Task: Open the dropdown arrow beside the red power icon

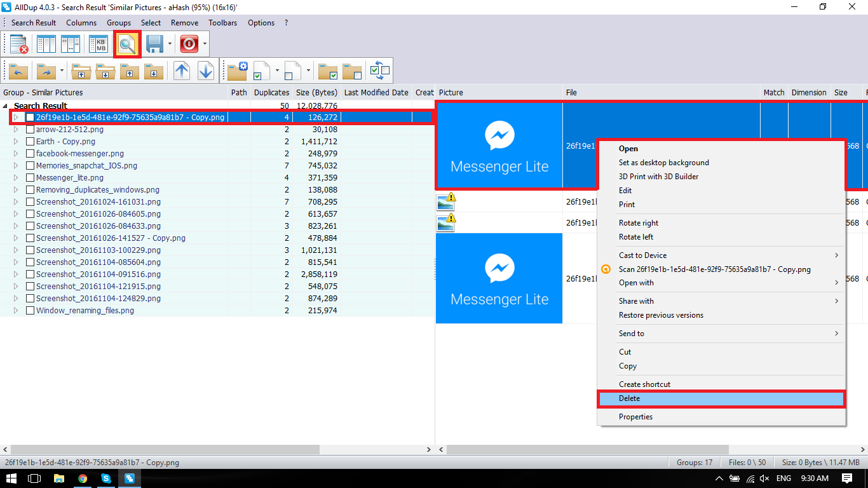Action: pos(205,44)
